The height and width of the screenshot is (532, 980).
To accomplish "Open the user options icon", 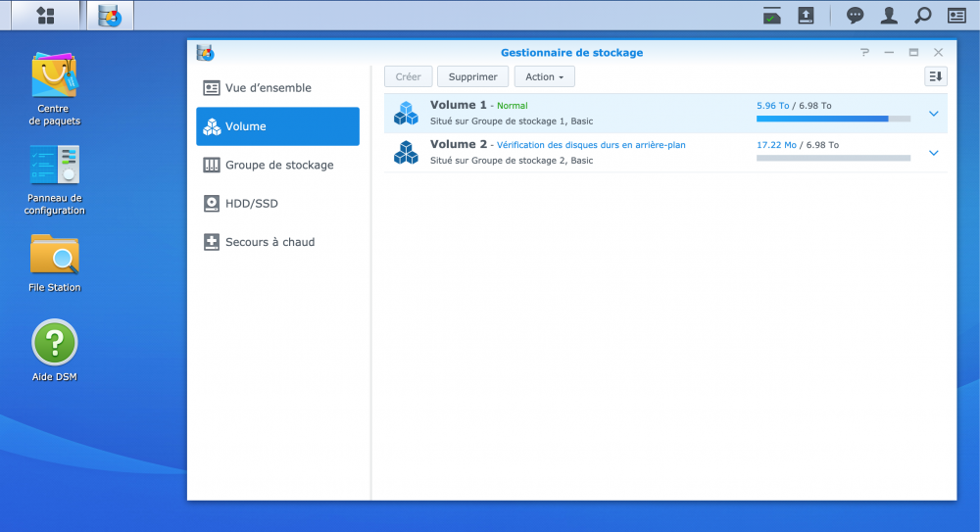I will (x=889, y=16).
